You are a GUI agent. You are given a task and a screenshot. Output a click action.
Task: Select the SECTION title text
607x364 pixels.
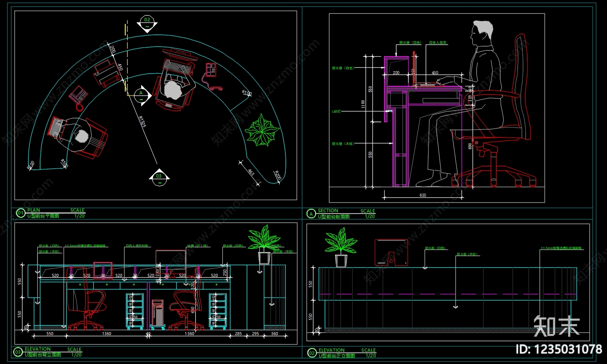click(x=328, y=211)
